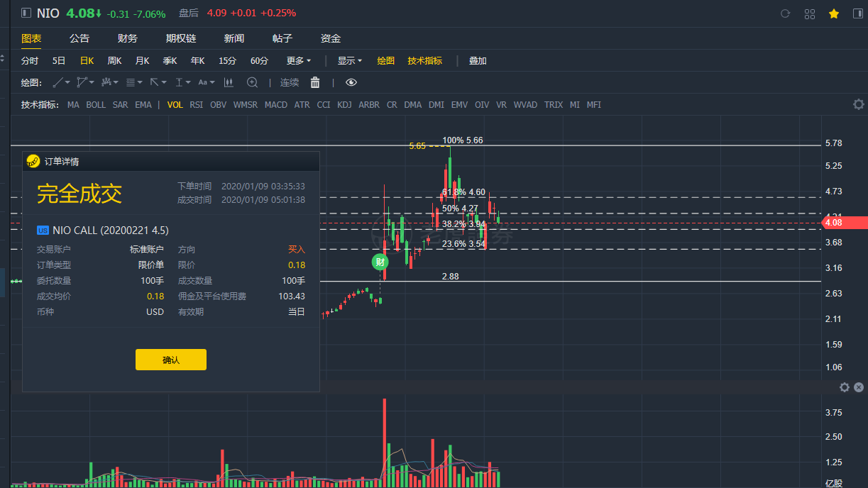This screenshot has width=868, height=488.
Task: Toggle the right side panel icon
Action: pos(857,13)
